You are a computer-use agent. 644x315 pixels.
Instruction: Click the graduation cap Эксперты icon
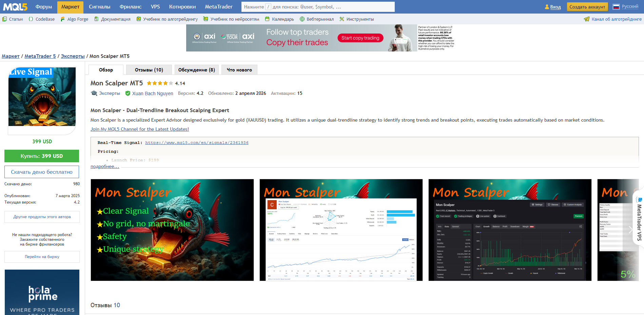tap(94, 93)
